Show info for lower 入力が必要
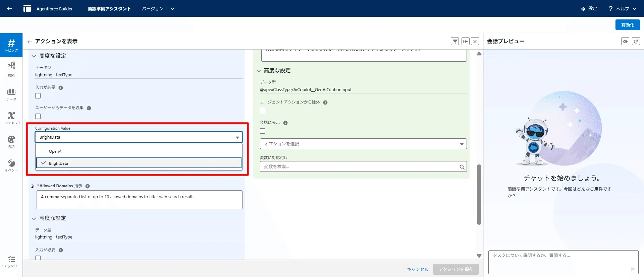This screenshot has width=644, height=277. click(x=61, y=250)
